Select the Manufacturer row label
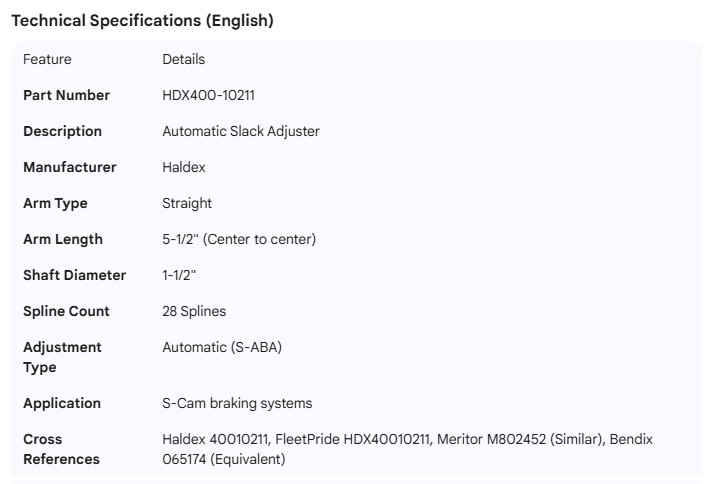Screen dimensions: 712x484 click(69, 167)
